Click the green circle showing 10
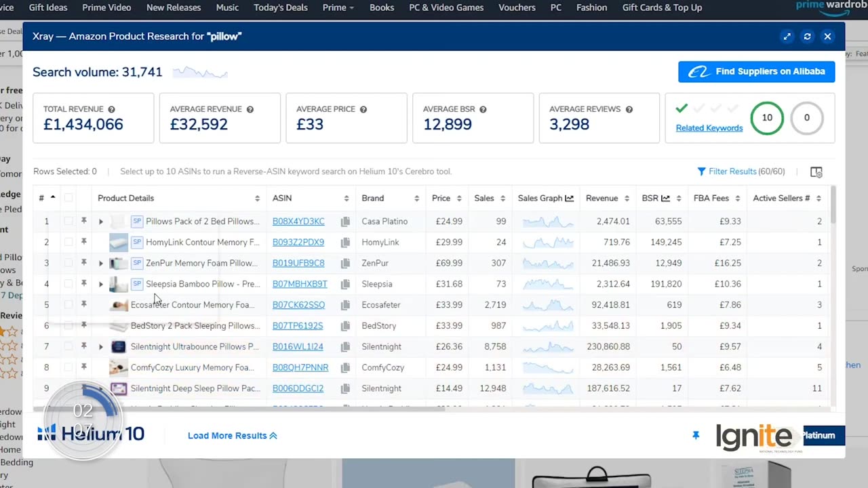Image resolution: width=868 pixels, height=488 pixels. [767, 118]
